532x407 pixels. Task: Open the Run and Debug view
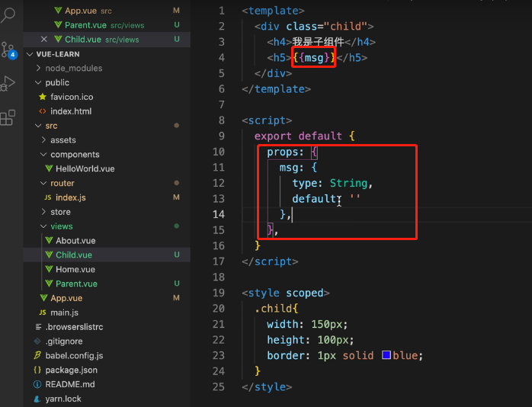8,83
